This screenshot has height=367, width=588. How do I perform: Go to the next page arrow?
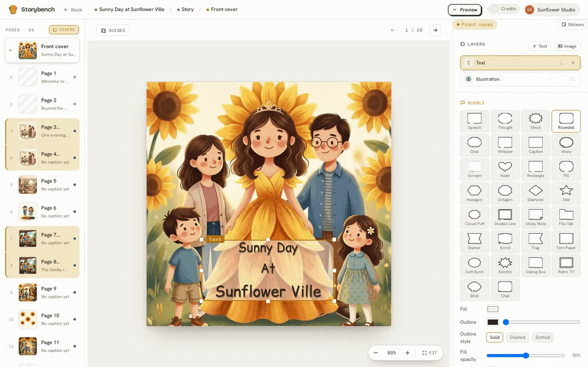pyautogui.click(x=435, y=30)
